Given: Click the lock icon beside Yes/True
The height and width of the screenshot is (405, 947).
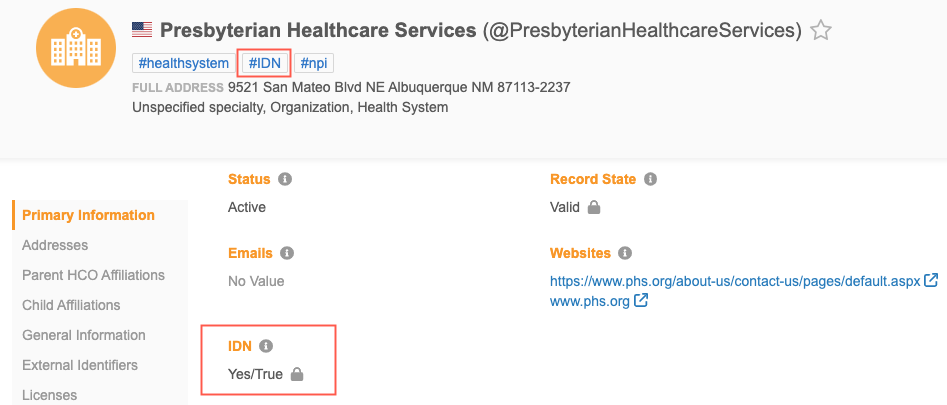Looking at the screenshot, I should pos(296,375).
